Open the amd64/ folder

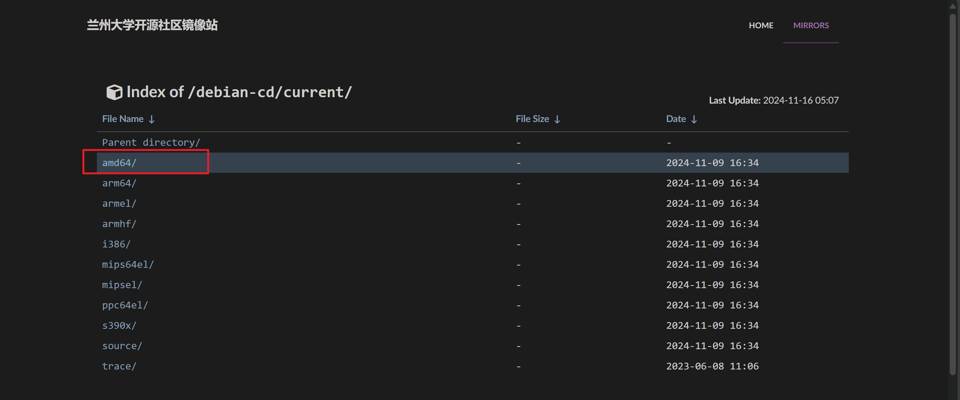[119, 163]
